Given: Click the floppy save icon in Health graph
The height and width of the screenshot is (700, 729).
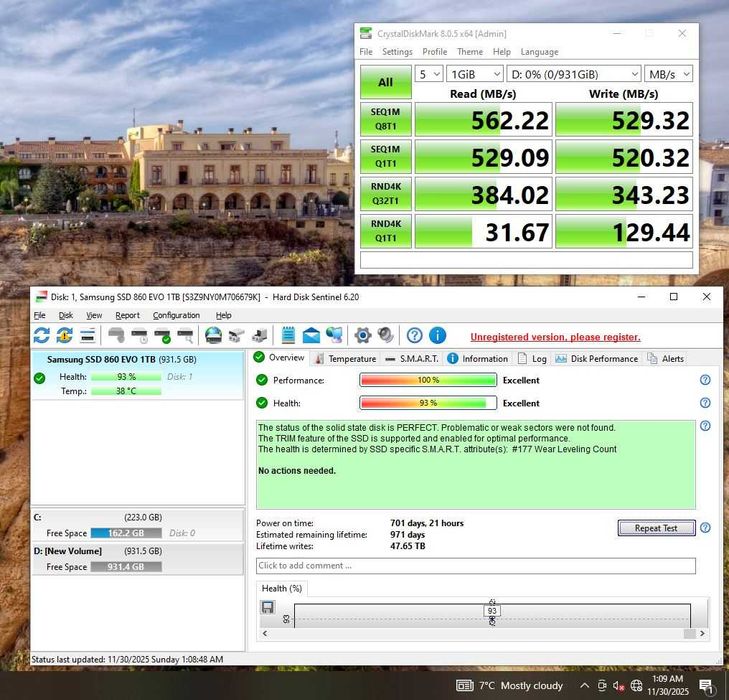Looking at the screenshot, I should pos(267,608).
